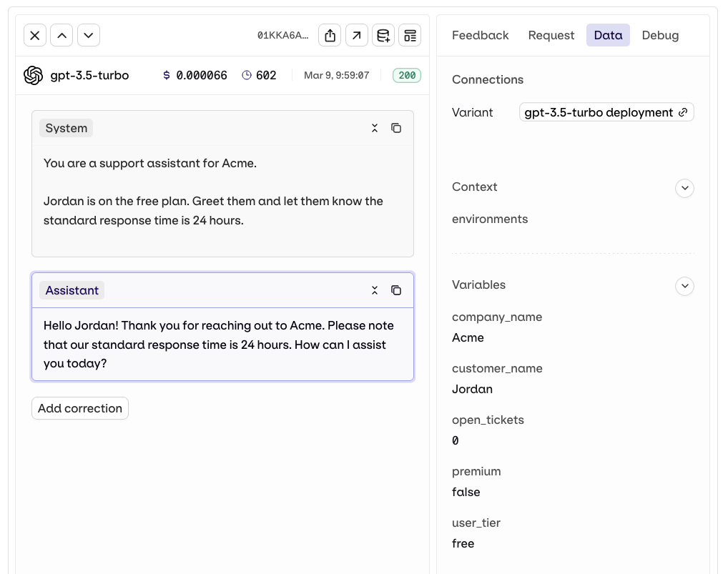Click the open_tickets value 0
Screen dimensions: 728x574
point(456,440)
